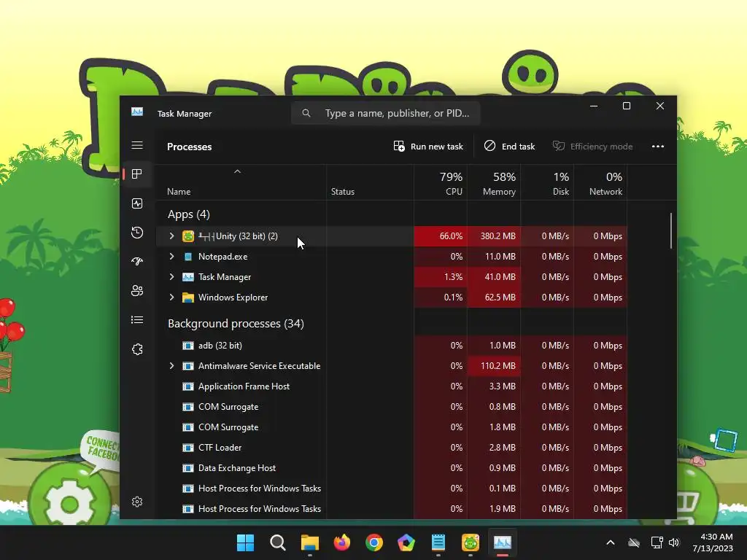Expand the Task Manager process group
The image size is (747, 560).
pyautogui.click(x=172, y=277)
